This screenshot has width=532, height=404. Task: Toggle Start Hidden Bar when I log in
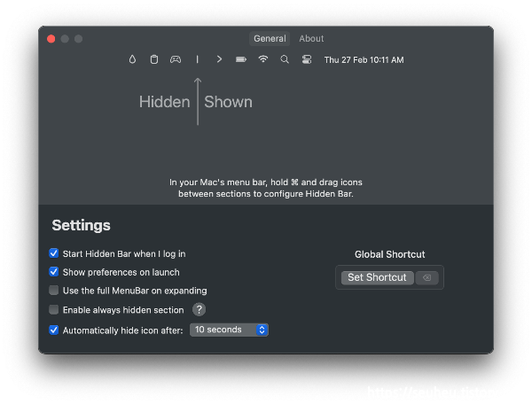point(53,253)
